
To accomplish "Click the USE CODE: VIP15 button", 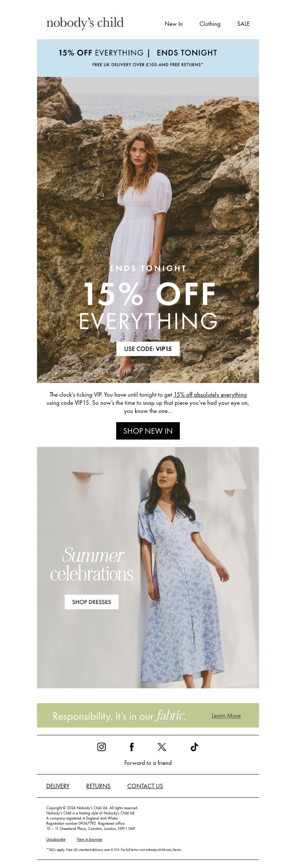I will [148, 349].
